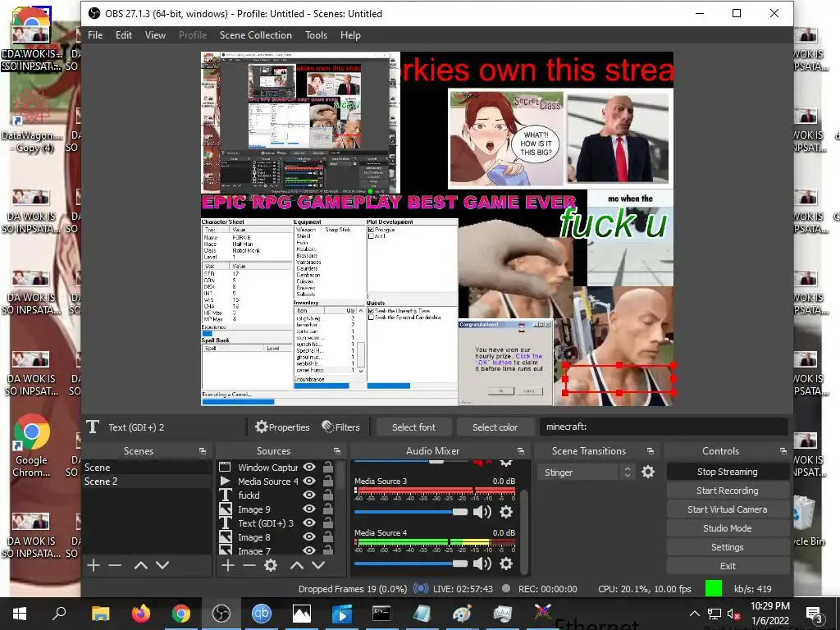
Task: Mute Media Source 4 with the speaker icon
Action: point(482,564)
